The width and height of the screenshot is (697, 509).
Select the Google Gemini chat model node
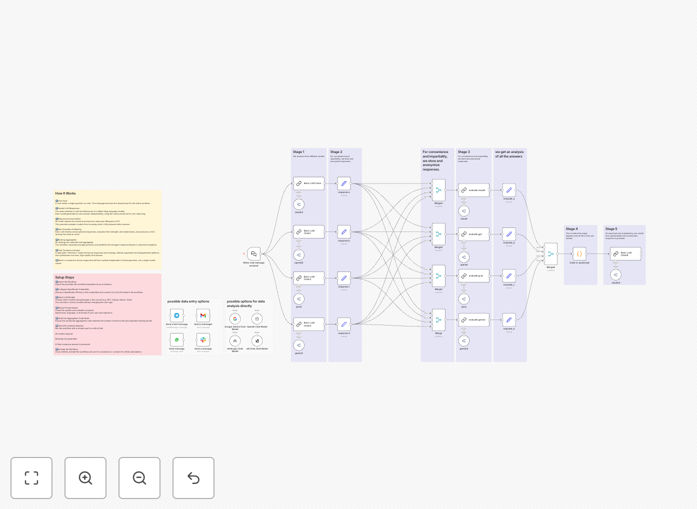pyautogui.click(x=235, y=319)
